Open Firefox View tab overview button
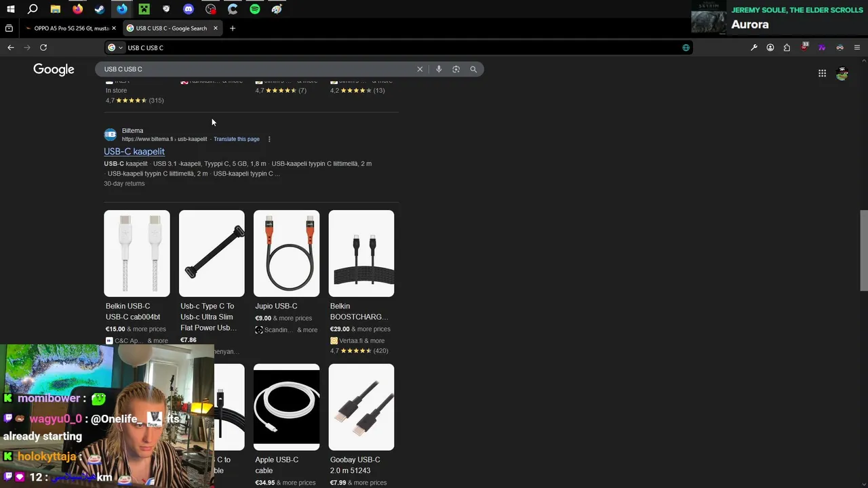The image size is (868, 488). 9,28
